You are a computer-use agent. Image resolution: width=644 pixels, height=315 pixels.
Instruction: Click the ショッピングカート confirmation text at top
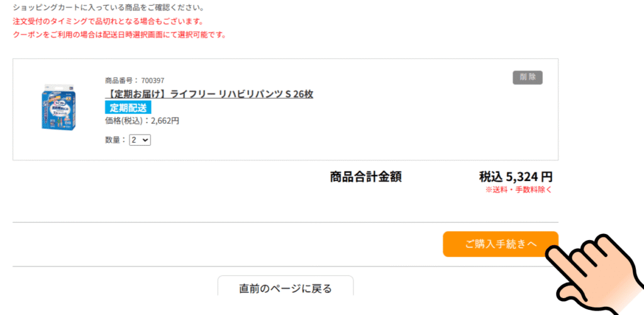click(109, 8)
